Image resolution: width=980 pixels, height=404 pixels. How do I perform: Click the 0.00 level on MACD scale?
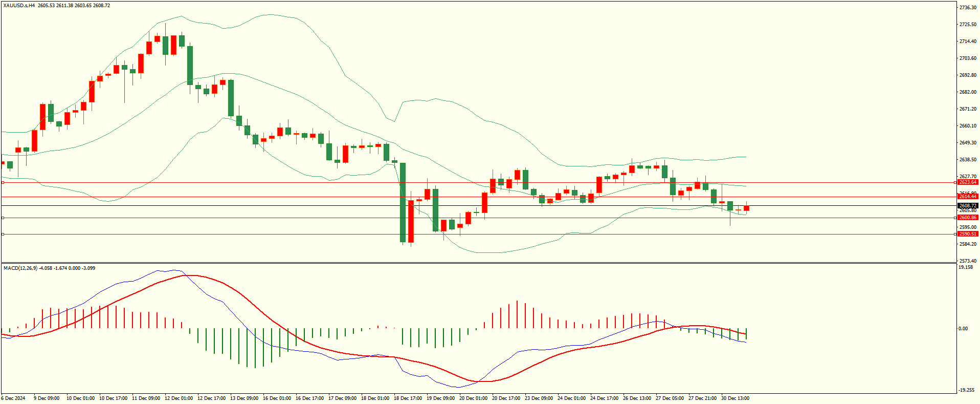click(963, 329)
